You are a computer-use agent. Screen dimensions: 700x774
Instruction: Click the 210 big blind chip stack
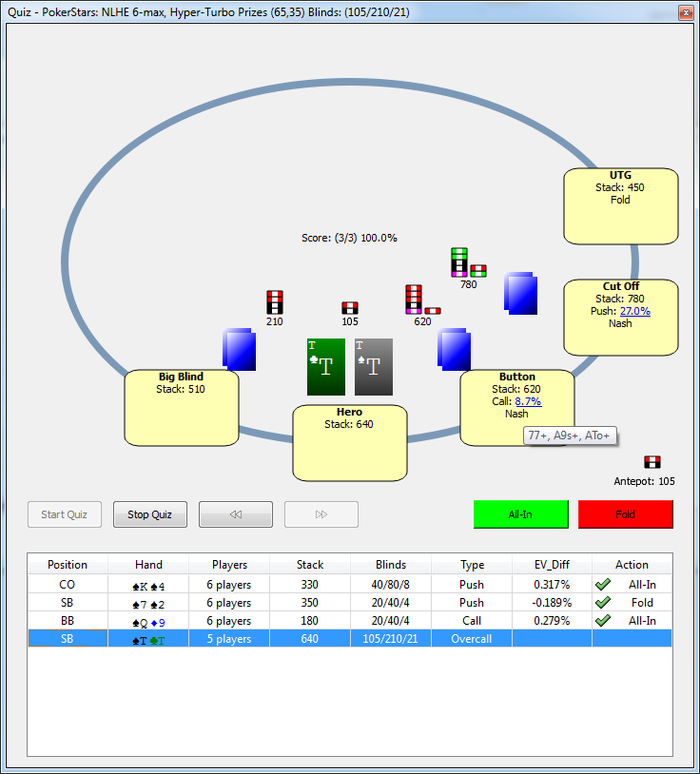point(274,302)
